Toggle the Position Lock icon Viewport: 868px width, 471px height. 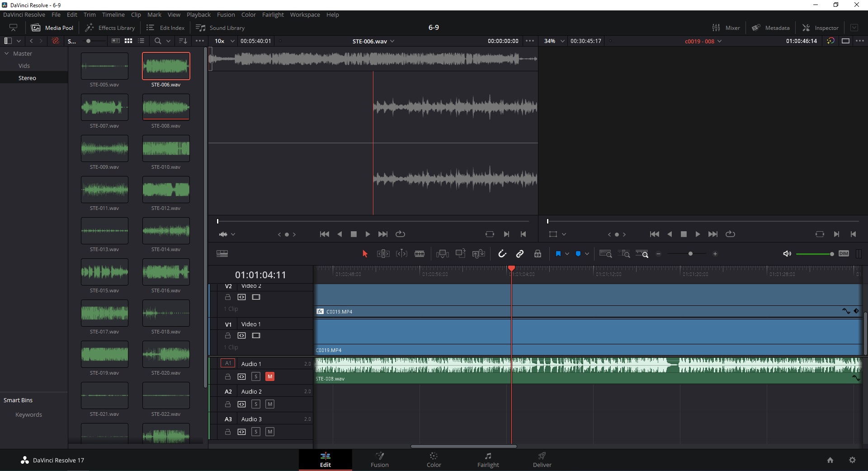538,254
